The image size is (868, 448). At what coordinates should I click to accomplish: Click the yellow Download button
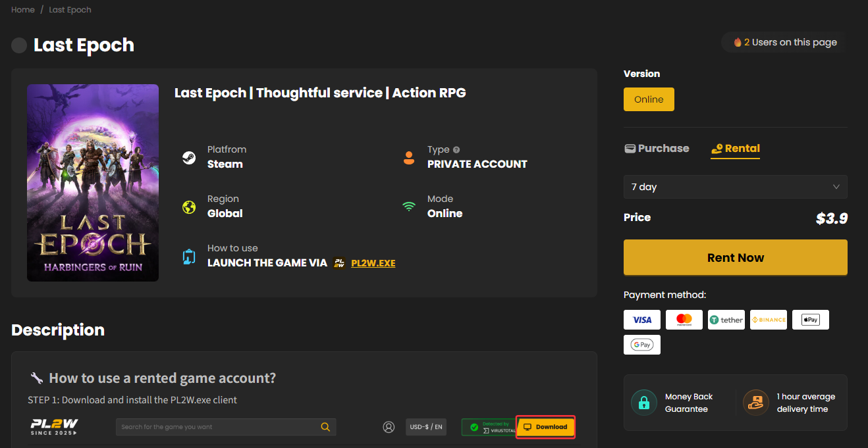coord(545,427)
